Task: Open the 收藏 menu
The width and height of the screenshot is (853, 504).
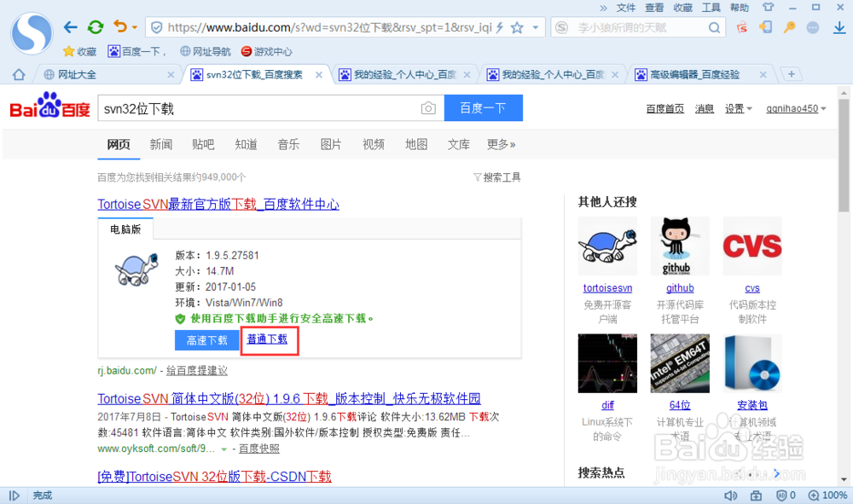Action: coord(682,8)
